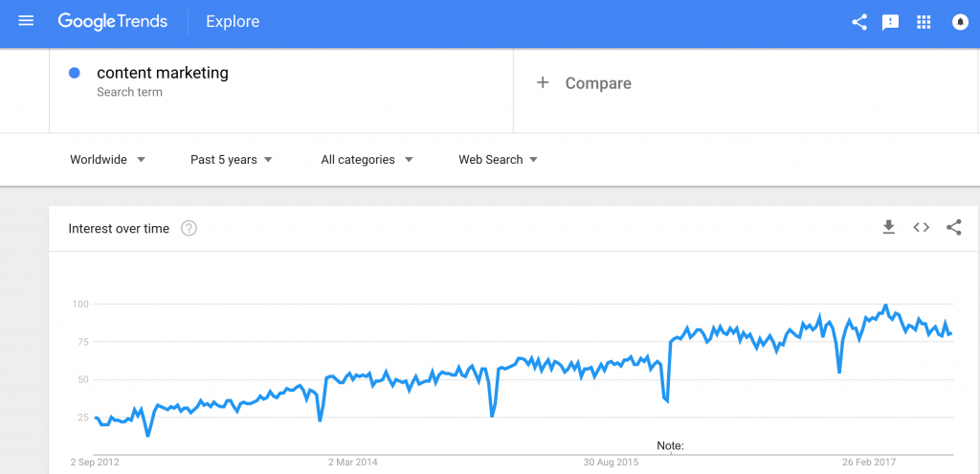Click the Note marker on timeline
Screen dimensions: 980x474
[670, 446]
